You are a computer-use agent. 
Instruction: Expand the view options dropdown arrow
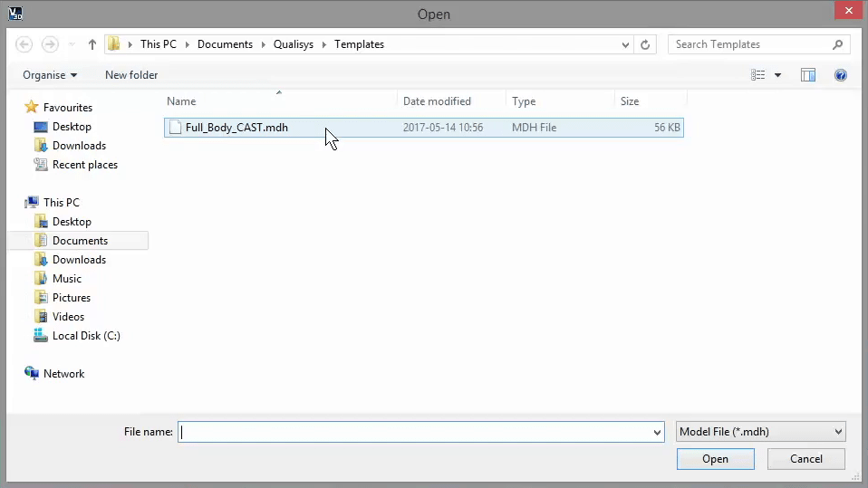[777, 75]
